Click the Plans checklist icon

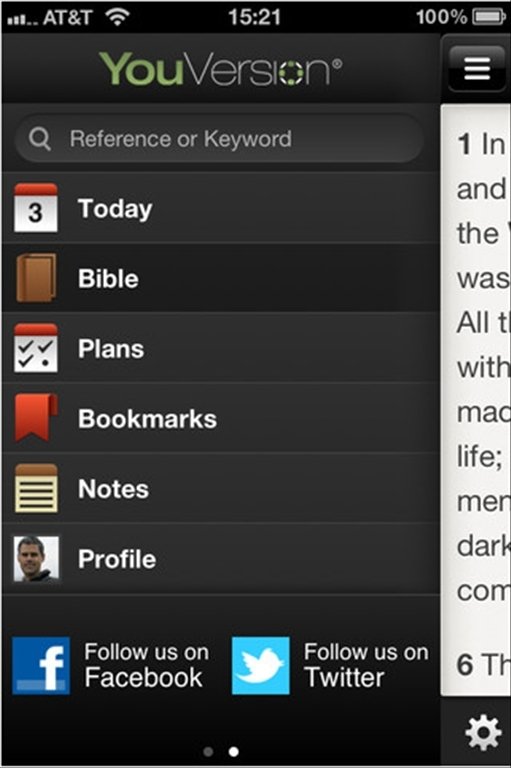point(36,348)
